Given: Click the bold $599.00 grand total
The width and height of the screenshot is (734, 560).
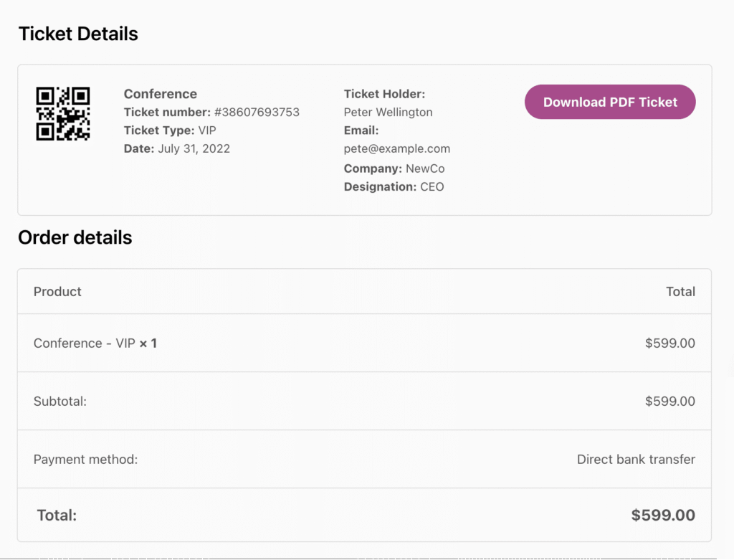Looking at the screenshot, I should point(663,515).
